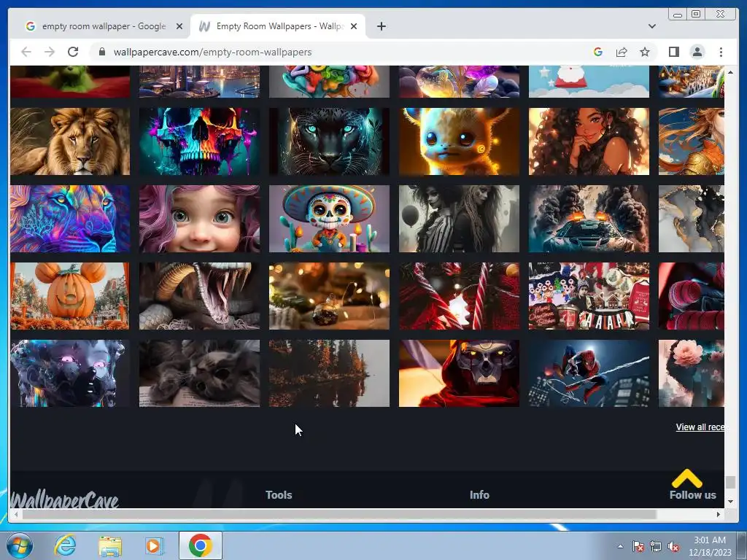Launch Internet Explorer from the taskbar
This screenshot has height=560, width=747.
point(65,545)
